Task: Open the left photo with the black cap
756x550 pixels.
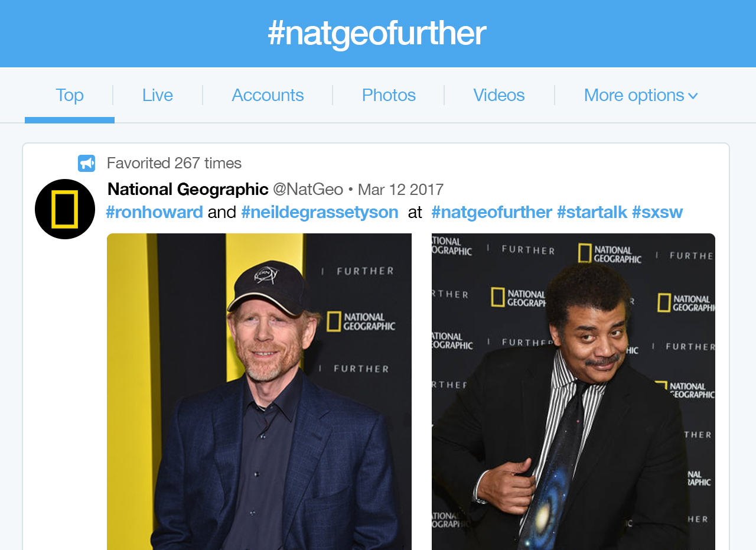Action: point(259,392)
